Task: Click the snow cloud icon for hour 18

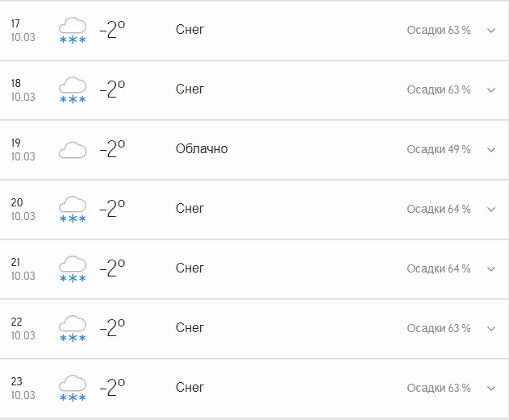Action: pos(73,90)
